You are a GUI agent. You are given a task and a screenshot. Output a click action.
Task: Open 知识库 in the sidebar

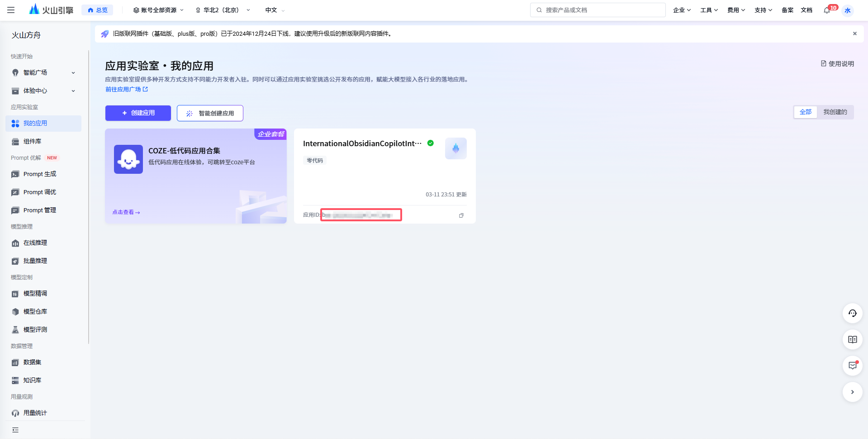click(44, 380)
